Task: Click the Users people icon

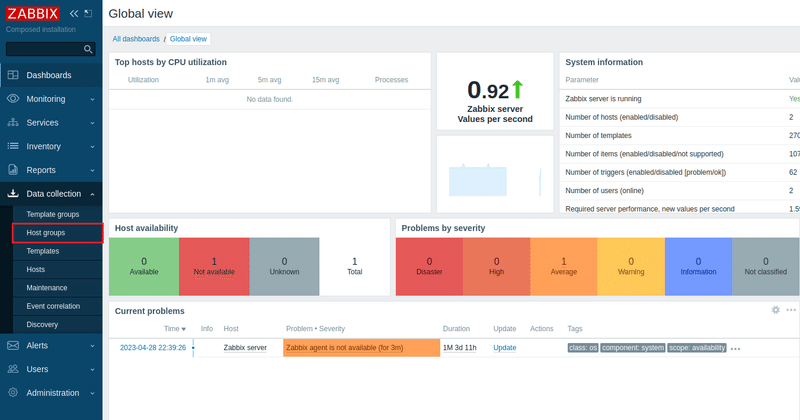Action: 13,369
